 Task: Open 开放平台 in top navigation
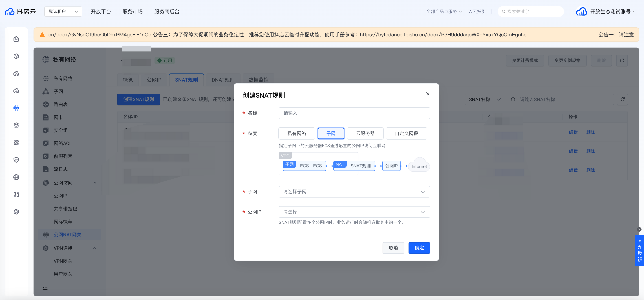101,12
